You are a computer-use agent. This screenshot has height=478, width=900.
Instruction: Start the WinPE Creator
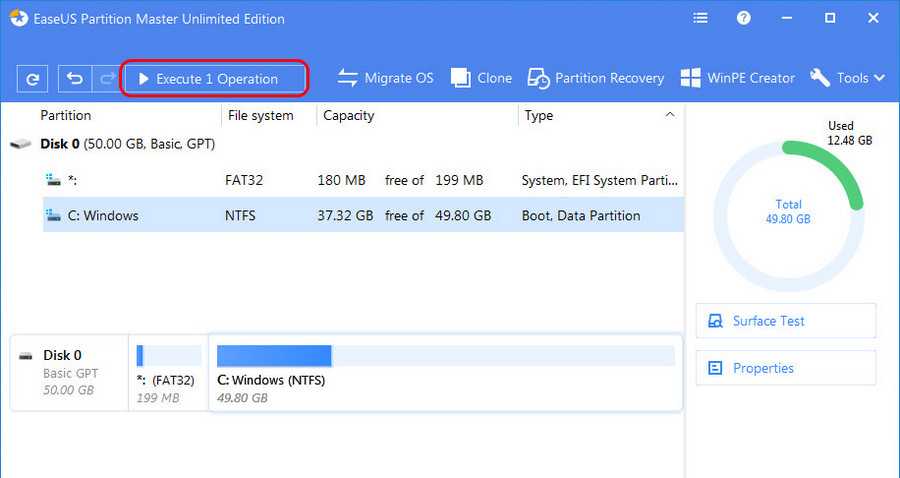point(737,78)
